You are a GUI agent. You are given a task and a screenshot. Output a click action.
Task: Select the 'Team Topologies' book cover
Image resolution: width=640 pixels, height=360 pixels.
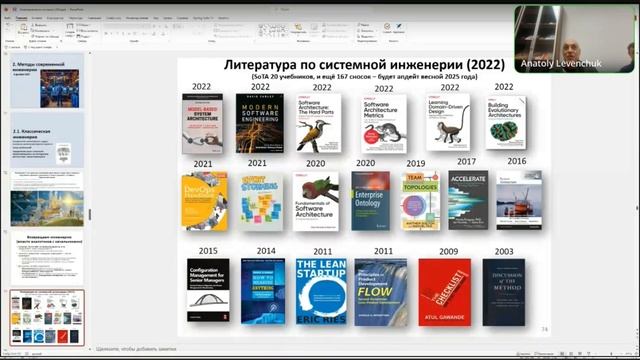420,201
